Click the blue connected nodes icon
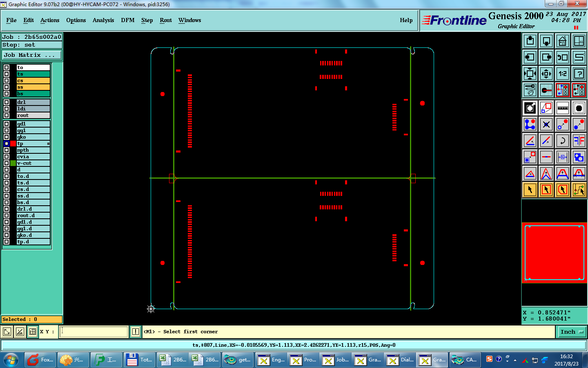The width and height of the screenshot is (588, 368). coord(530,124)
